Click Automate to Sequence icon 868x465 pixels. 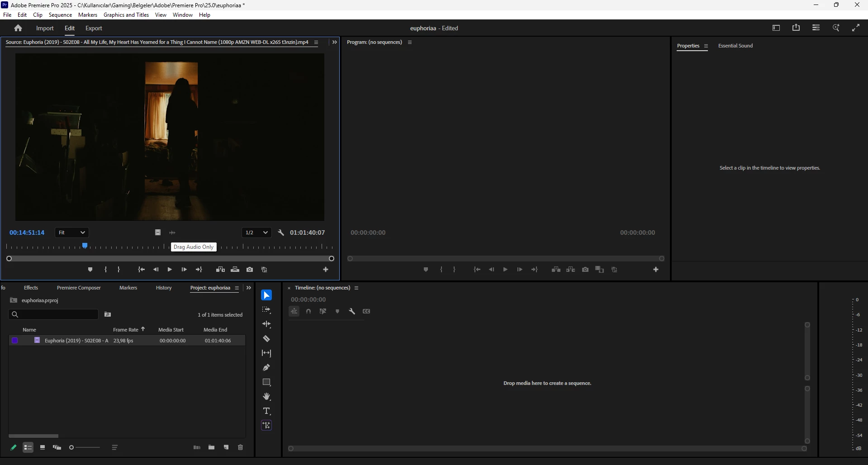pyautogui.click(x=197, y=447)
